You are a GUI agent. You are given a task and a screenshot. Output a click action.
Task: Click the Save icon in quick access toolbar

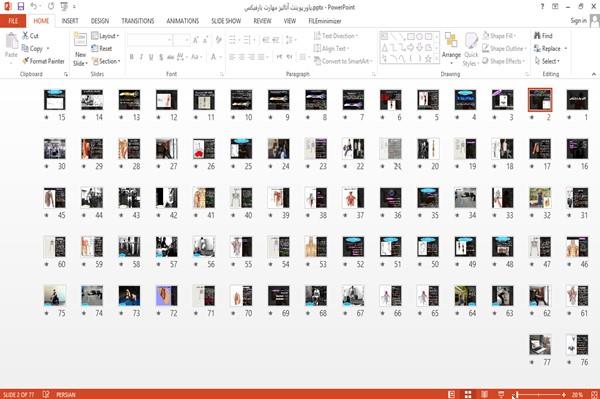coord(21,7)
